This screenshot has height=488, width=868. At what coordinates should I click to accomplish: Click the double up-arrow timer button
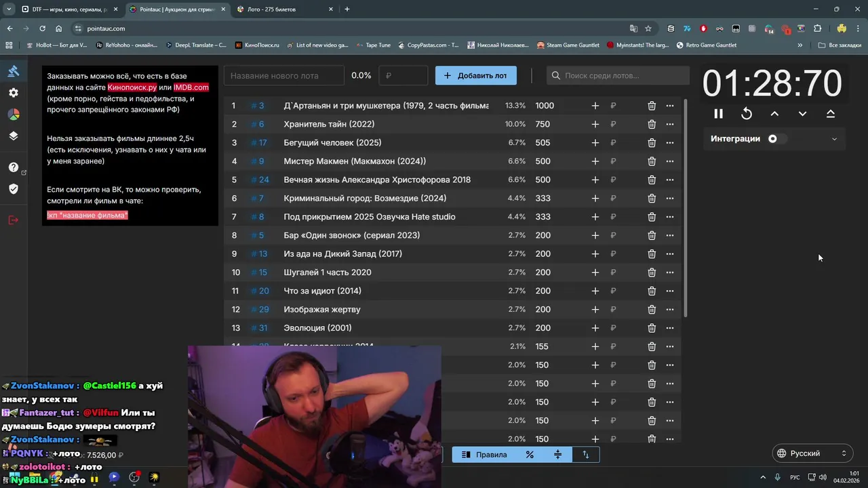pos(831,114)
